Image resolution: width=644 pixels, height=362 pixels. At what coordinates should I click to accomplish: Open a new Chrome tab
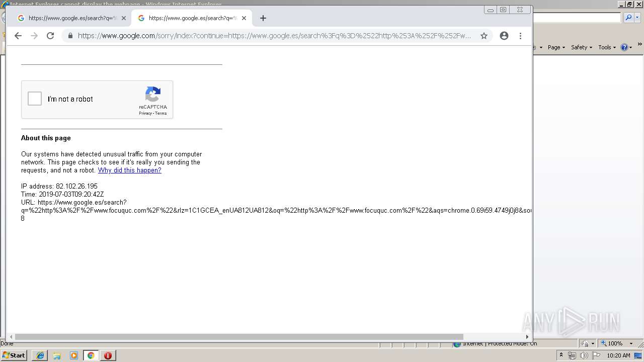click(263, 18)
